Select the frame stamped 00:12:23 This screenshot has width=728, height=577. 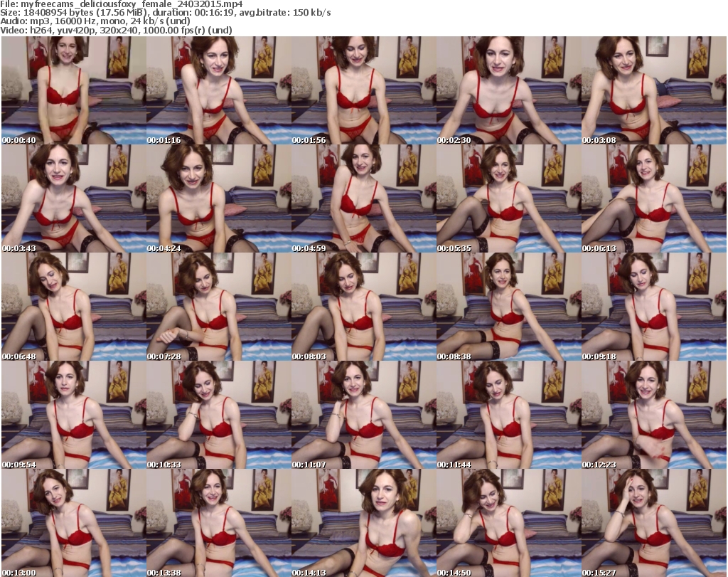click(654, 415)
